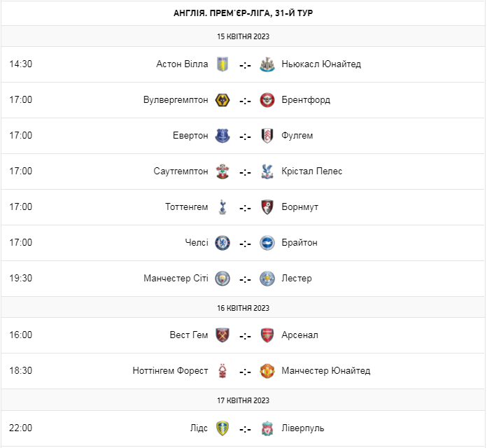
Task: Click the Leicester fox crest
Action: click(267, 279)
